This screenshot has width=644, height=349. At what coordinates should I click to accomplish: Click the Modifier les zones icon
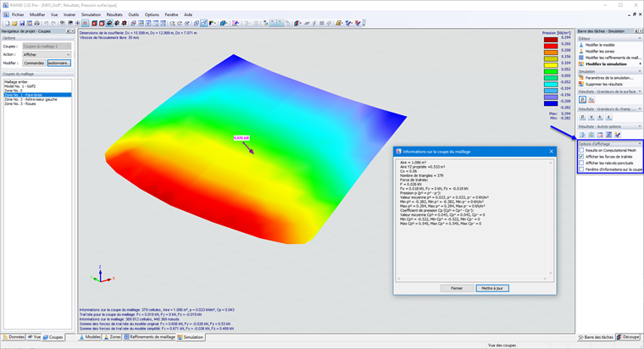click(581, 52)
